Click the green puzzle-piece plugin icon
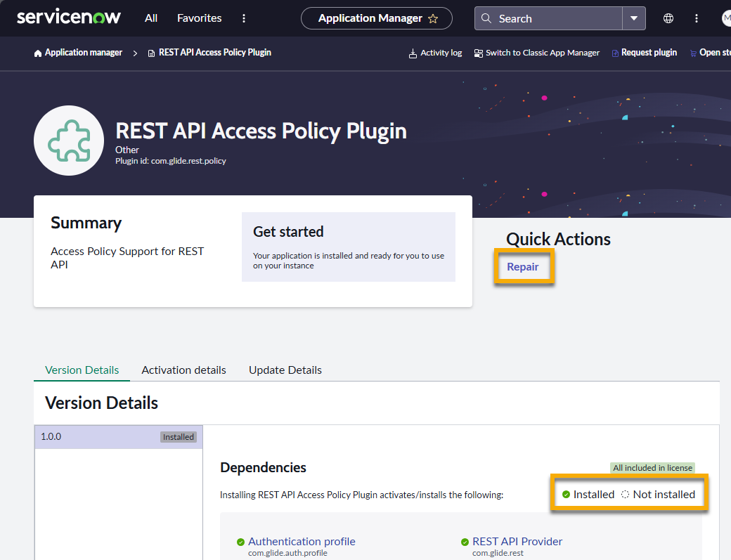Viewport: 731px width, 560px height. point(68,140)
